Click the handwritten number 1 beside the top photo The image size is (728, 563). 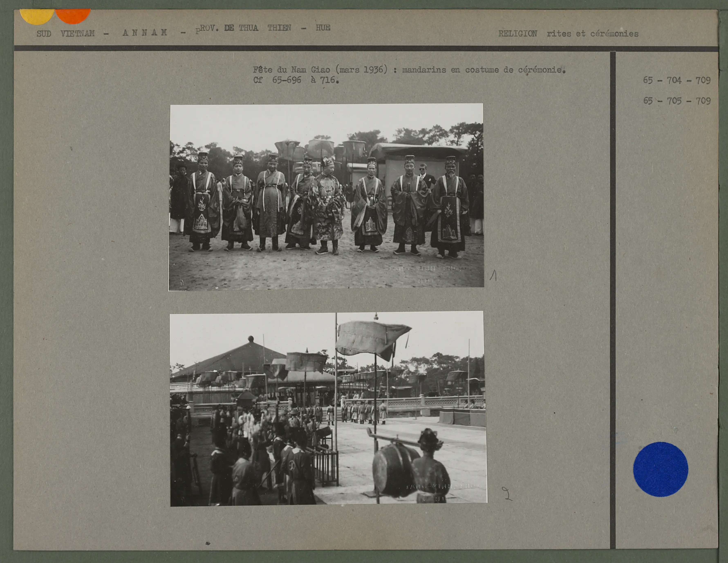494,275
